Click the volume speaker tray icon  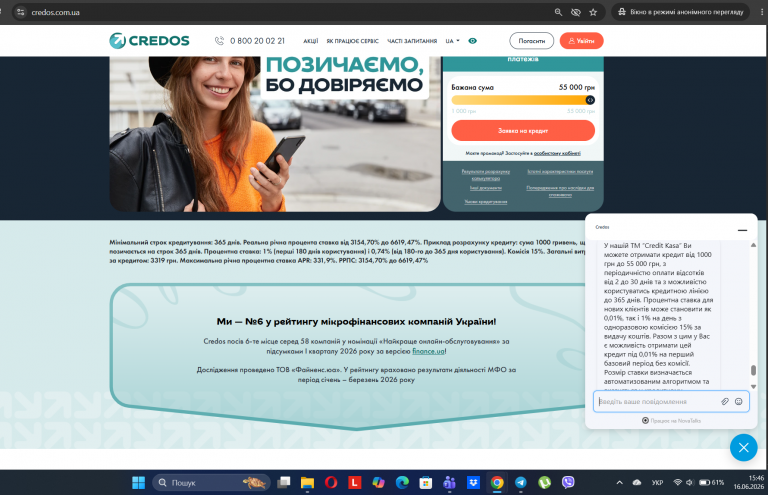[689, 483]
